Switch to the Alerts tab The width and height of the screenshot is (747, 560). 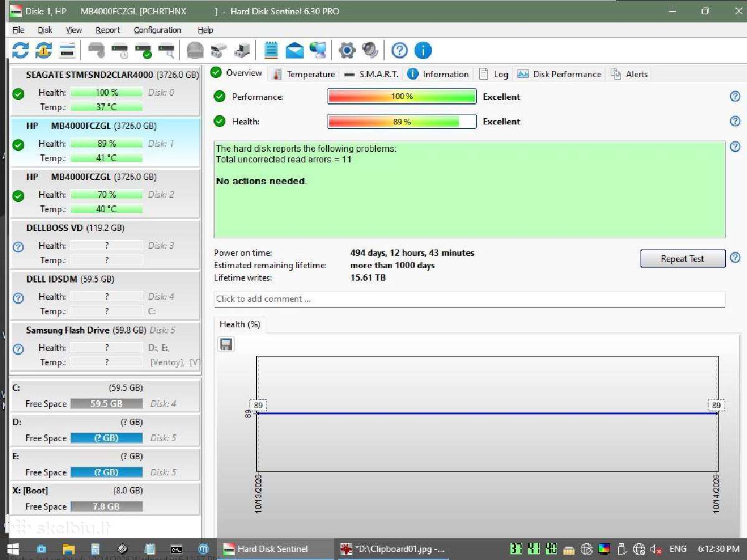(629, 74)
